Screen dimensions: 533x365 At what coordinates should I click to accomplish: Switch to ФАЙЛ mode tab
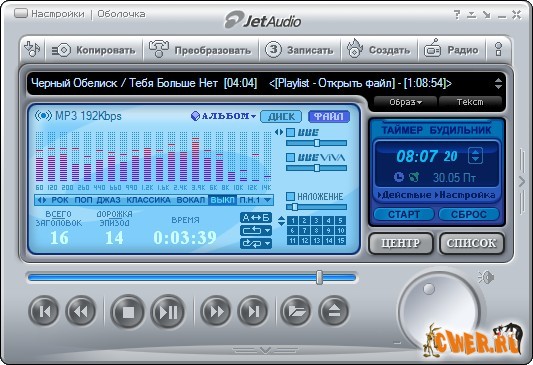[x=328, y=117]
